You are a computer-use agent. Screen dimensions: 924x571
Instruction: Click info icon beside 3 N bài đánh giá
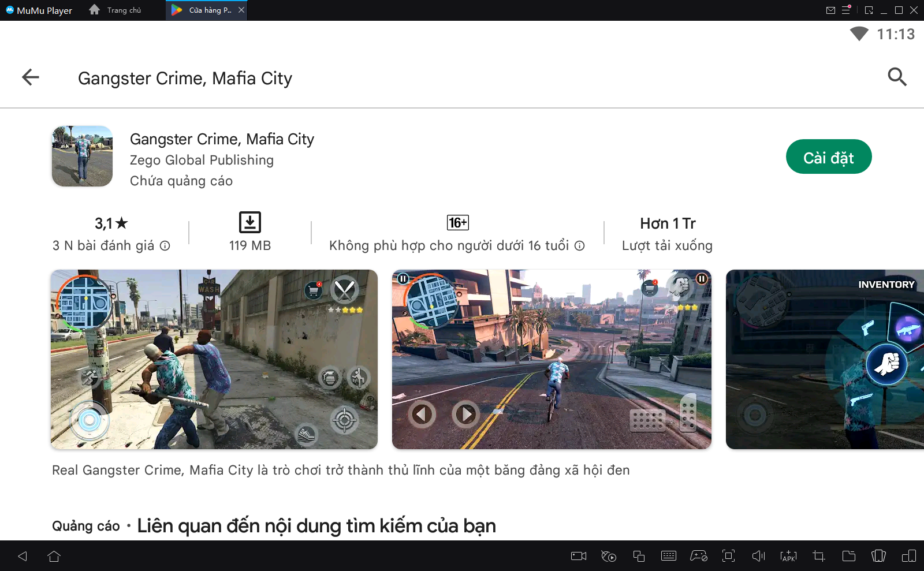165,246
